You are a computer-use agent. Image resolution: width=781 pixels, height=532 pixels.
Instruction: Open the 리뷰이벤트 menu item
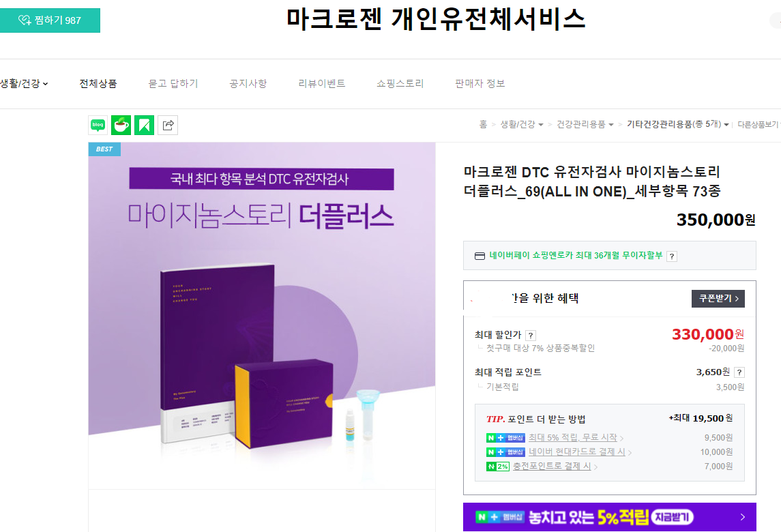(x=322, y=84)
